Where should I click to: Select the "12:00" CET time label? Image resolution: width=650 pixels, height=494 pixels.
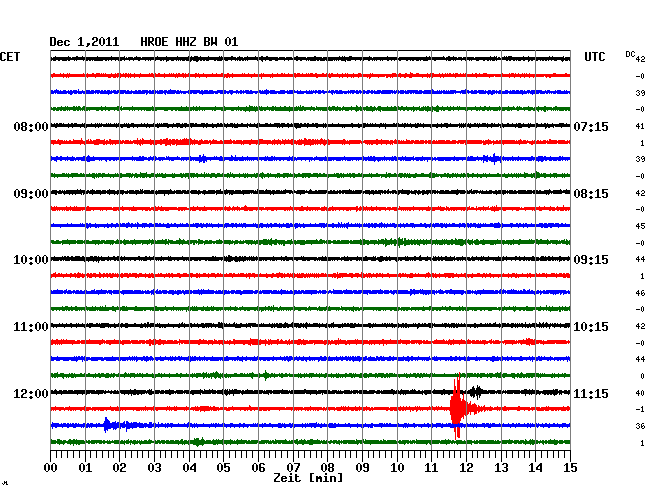pos(31,393)
